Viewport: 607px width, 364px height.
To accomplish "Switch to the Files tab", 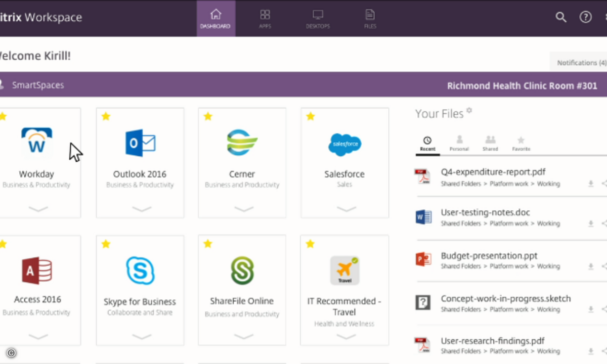I will coord(370,19).
